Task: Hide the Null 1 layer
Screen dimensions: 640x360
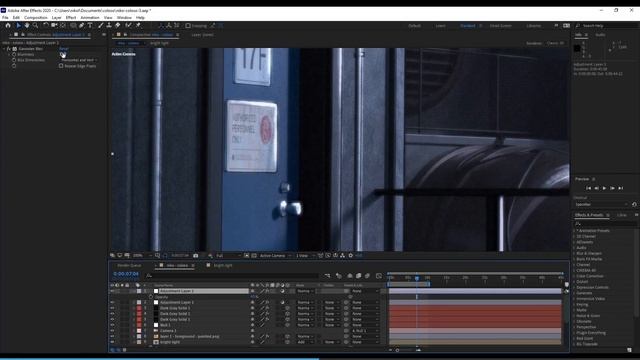Action: click(112, 325)
